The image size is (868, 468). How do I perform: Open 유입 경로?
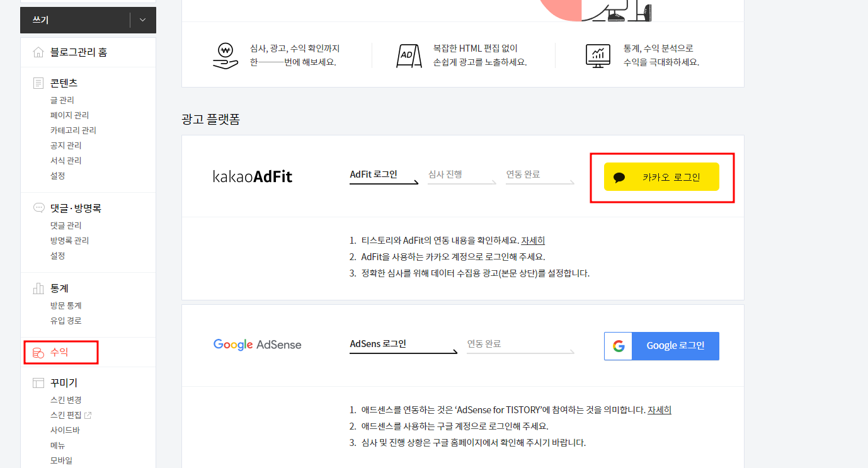[66, 321]
